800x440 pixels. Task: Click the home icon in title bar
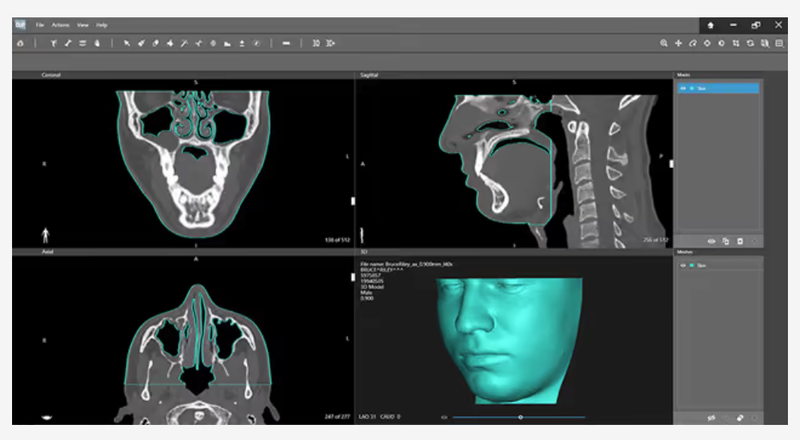(x=710, y=25)
